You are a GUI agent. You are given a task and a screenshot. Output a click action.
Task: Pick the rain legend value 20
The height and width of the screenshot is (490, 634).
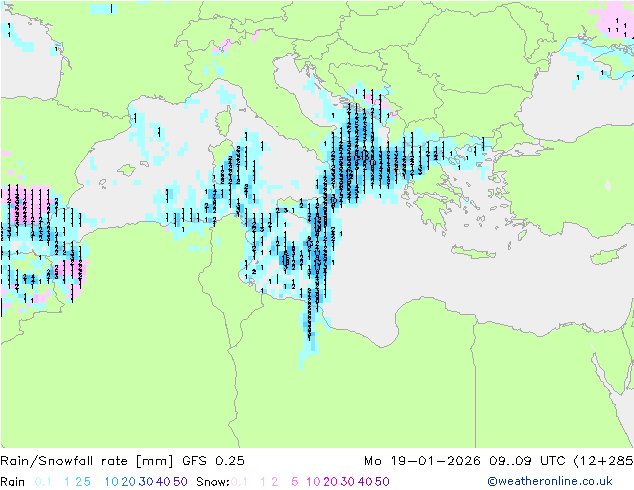pyautogui.click(x=129, y=482)
